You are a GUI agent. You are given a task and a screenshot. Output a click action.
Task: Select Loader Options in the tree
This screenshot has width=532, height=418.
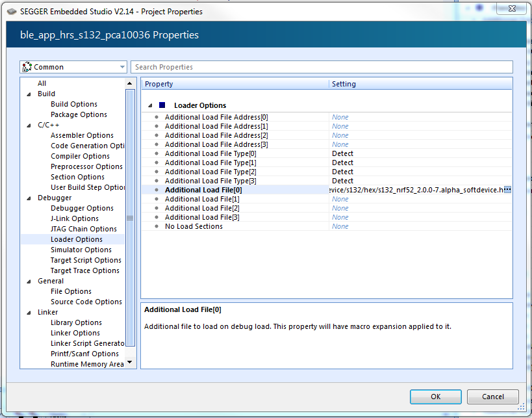coord(77,239)
